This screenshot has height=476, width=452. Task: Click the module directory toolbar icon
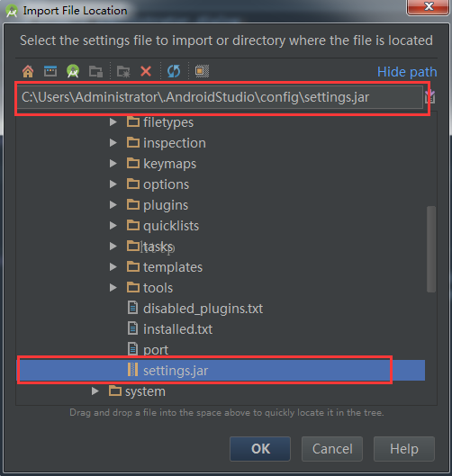tap(95, 72)
